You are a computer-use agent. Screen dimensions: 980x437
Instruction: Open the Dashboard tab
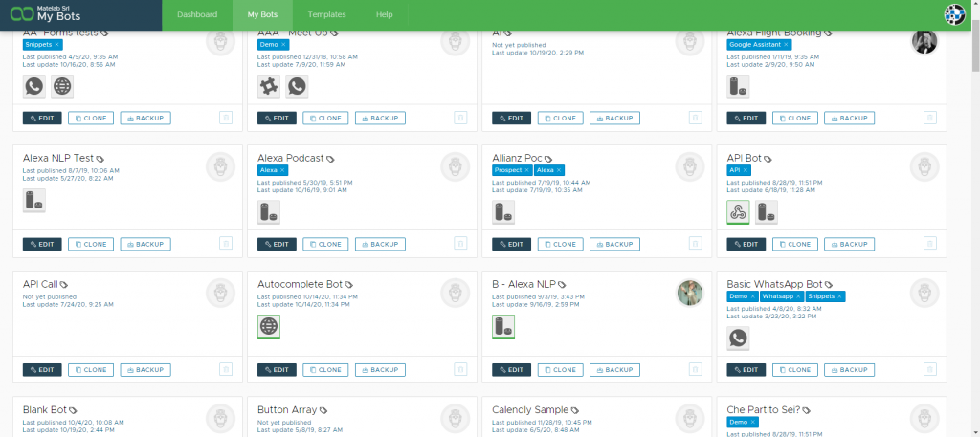(x=197, y=15)
